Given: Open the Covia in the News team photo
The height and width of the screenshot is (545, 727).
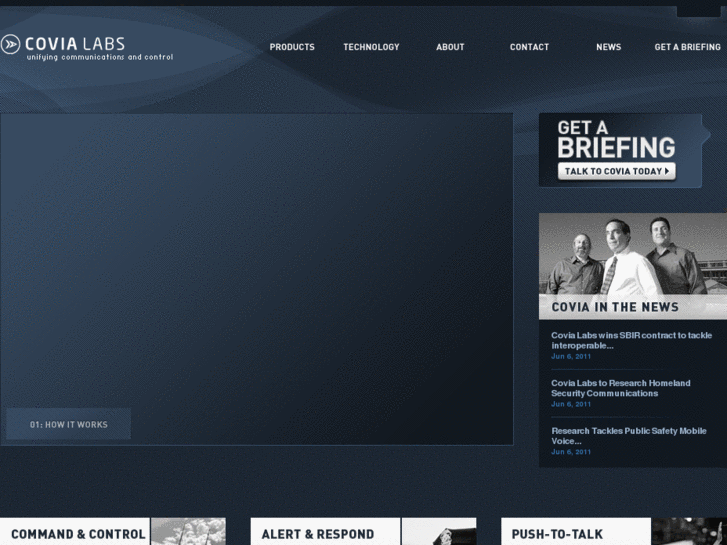Looking at the screenshot, I should click(x=633, y=254).
